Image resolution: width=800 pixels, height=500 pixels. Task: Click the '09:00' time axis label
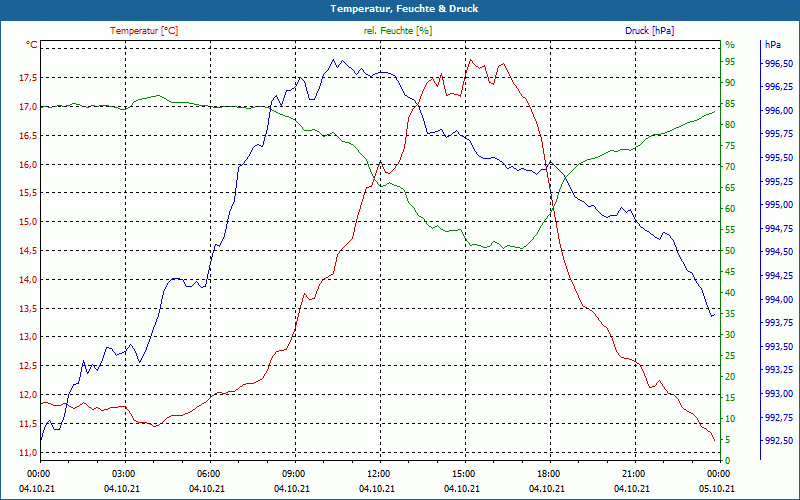click(x=294, y=473)
